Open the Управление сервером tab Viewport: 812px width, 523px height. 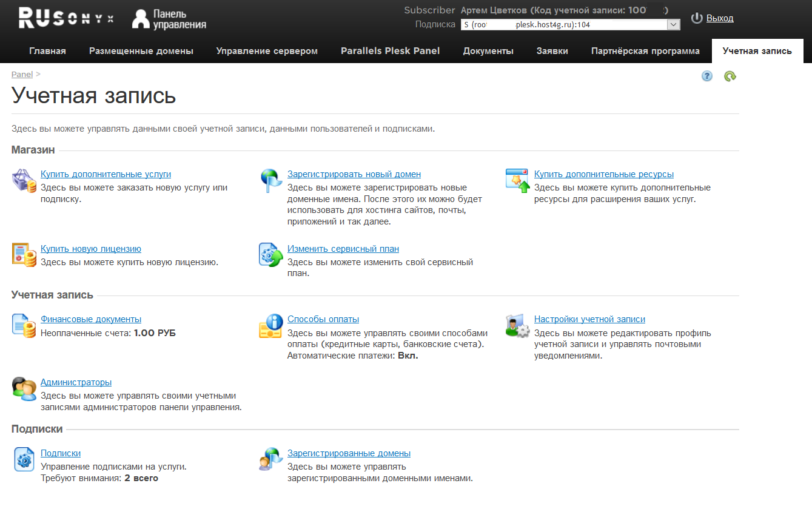(267, 51)
